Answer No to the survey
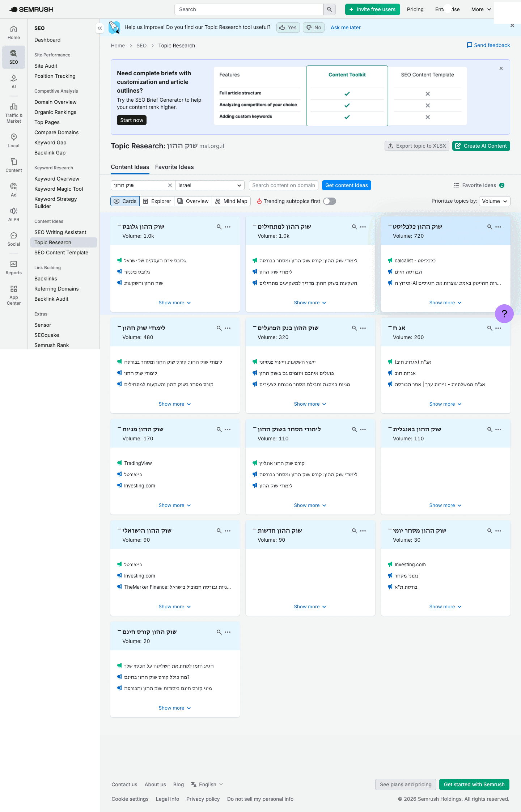The height and width of the screenshot is (812, 521). point(314,28)
